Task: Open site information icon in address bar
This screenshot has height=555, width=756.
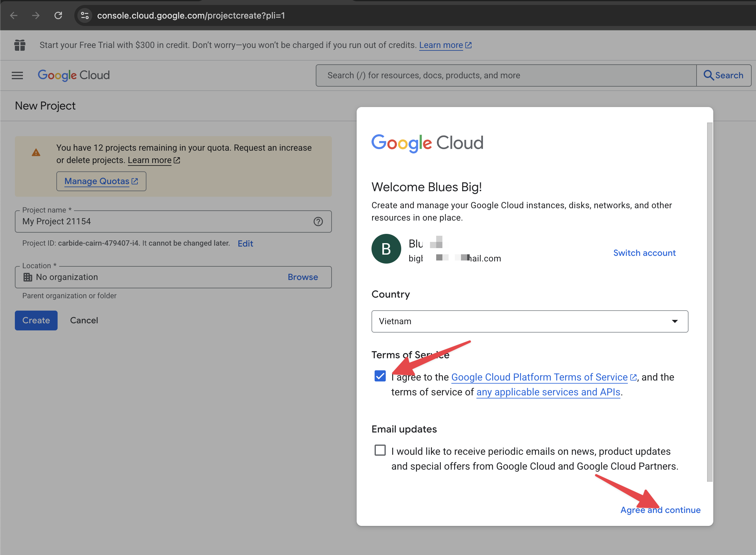Action: pyautogui.click(x=85, y=15)
